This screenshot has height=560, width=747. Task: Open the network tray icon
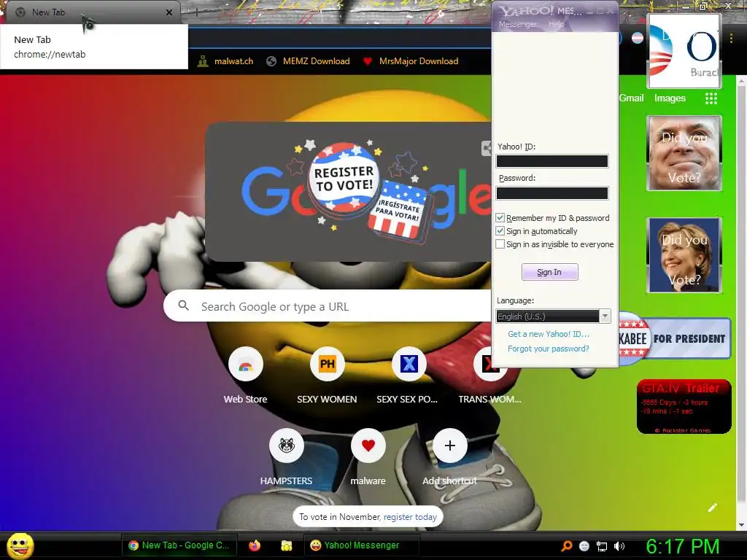(x=602, y=546)
